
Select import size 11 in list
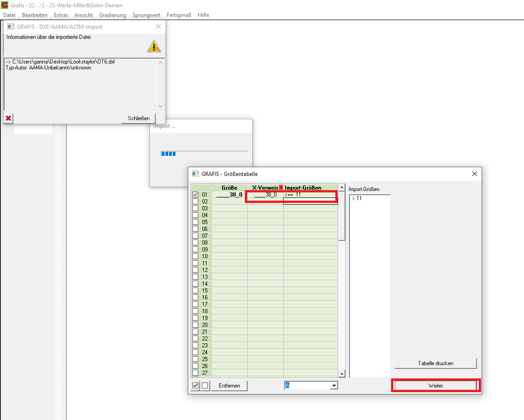pyautogui.click(x=357, y=198)
